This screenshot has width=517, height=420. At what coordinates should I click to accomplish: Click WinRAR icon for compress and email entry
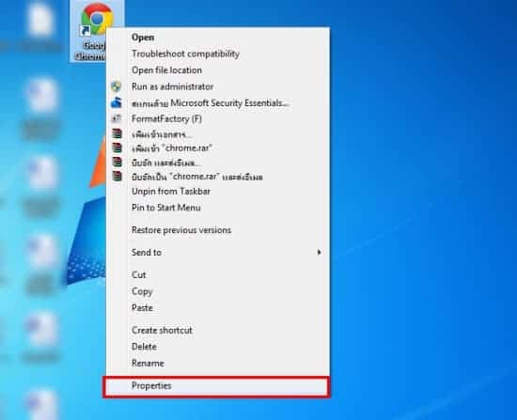(x=117, y=163)
